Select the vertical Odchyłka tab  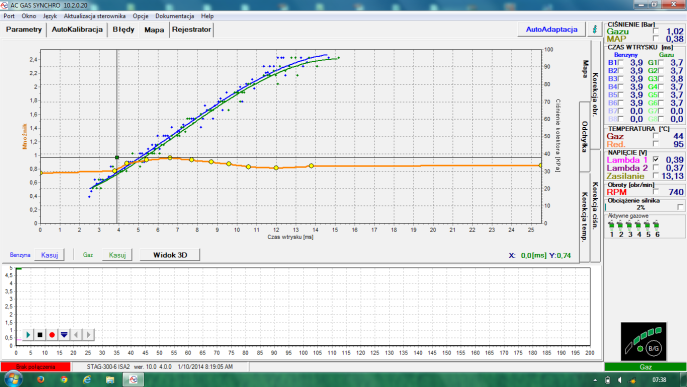click(584, 137)
